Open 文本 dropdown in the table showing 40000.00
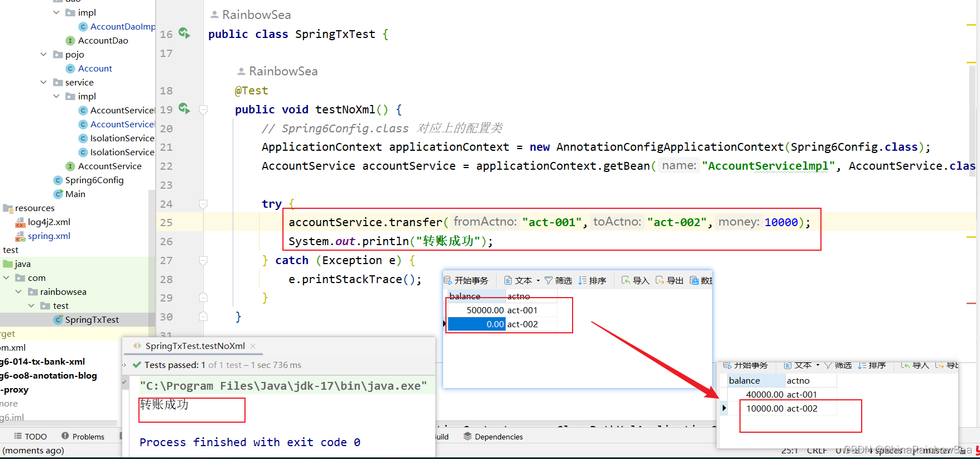980x459 pixels. (x=803, y=365)
